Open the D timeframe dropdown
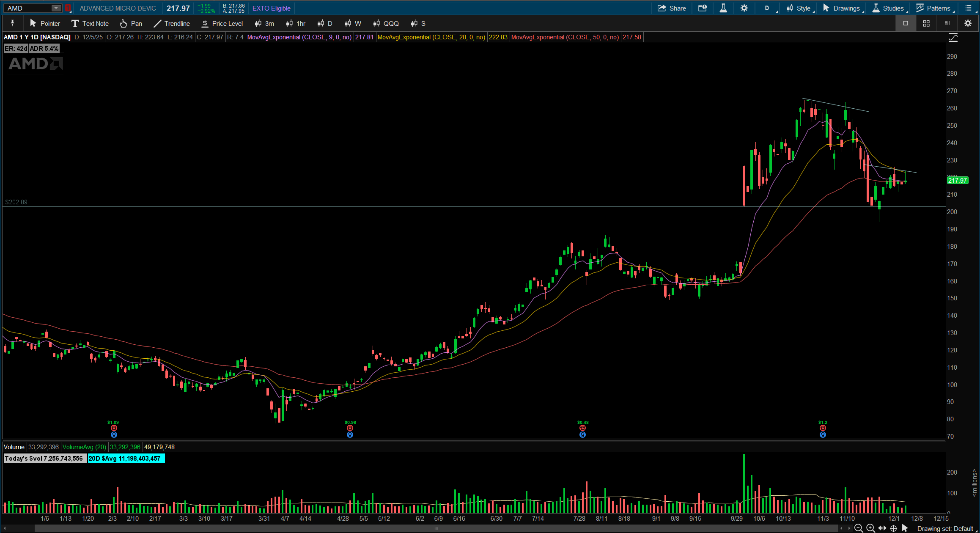Screen dimensions: 980x533 (767, 8)
